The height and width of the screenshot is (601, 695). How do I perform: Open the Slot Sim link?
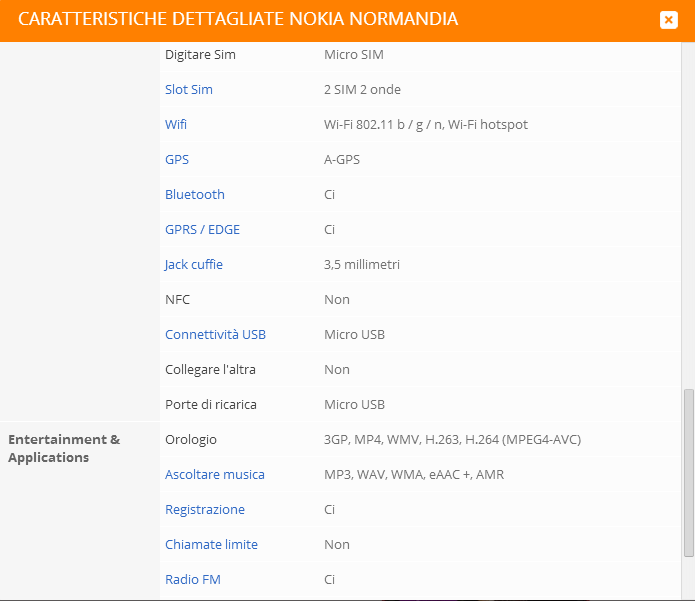point(189,90)
